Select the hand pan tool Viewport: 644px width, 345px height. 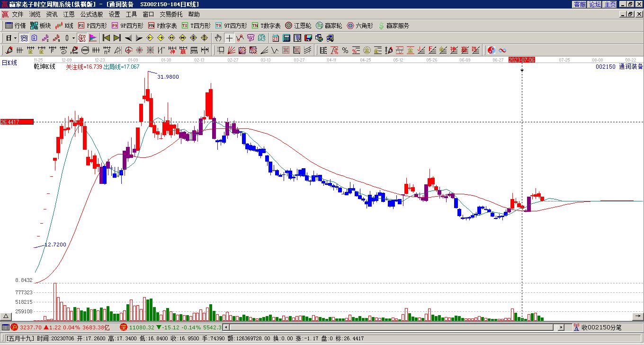(x=218, y=38)
